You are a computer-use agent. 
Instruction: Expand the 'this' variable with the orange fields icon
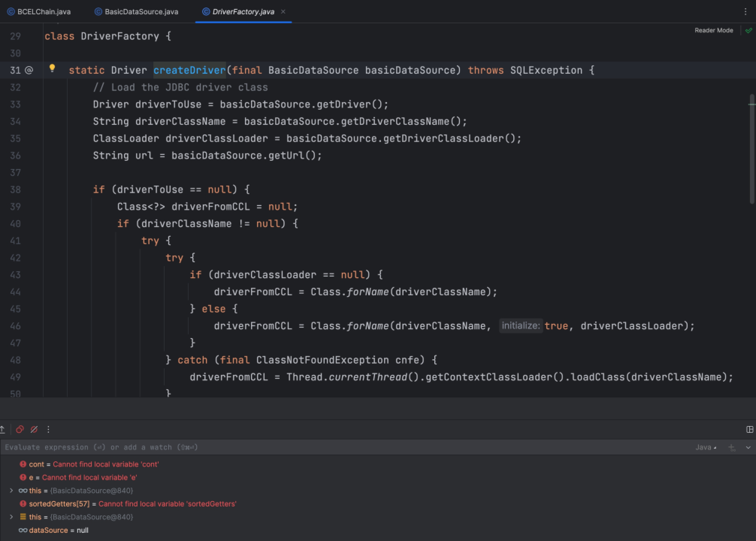pyautogui.click(x=11, y=517)
